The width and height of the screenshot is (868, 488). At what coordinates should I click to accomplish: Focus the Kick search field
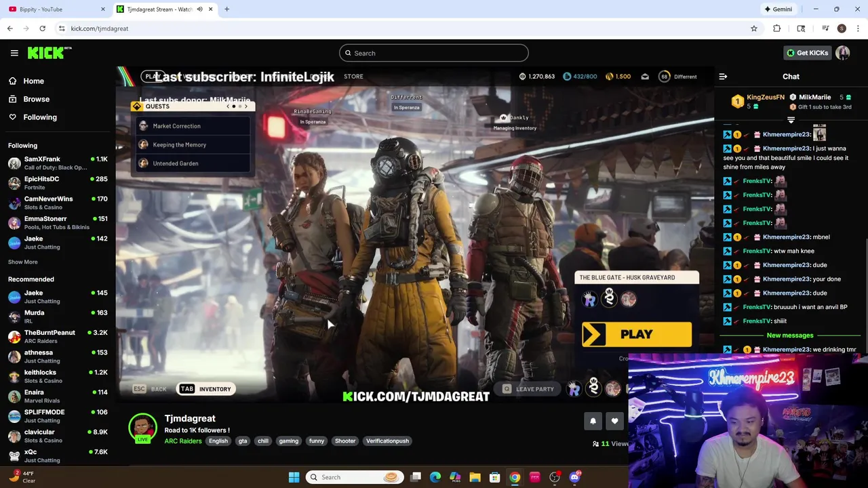pos(434,53)
